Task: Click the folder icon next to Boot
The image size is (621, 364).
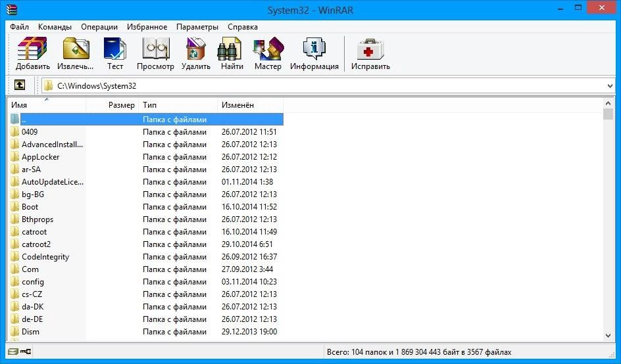Action: point(14,206)
